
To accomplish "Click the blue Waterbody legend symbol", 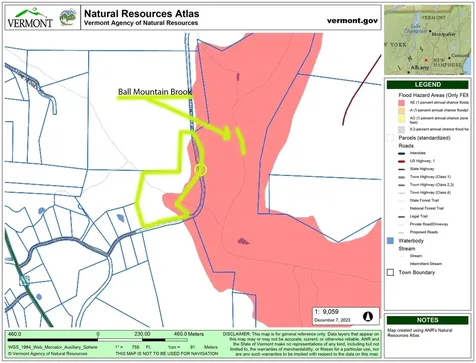I will click(390, 241).
